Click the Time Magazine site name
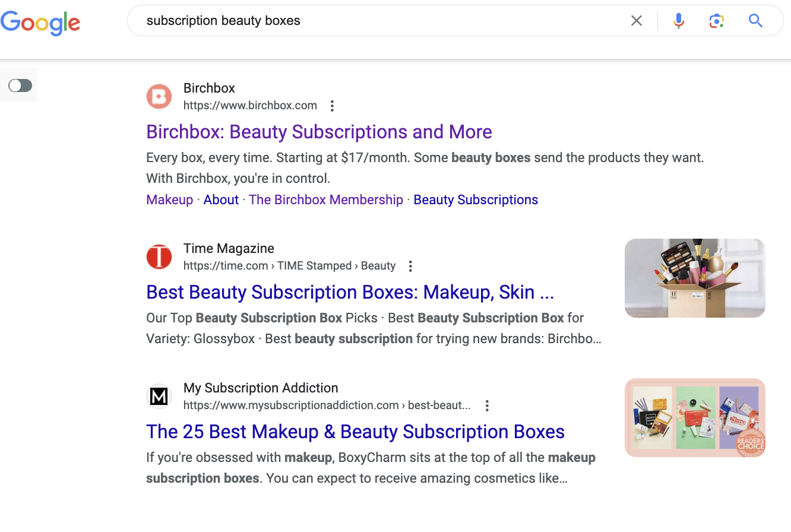Image resolution: width=791 pixels, height=532 pixels. point(229,248)
